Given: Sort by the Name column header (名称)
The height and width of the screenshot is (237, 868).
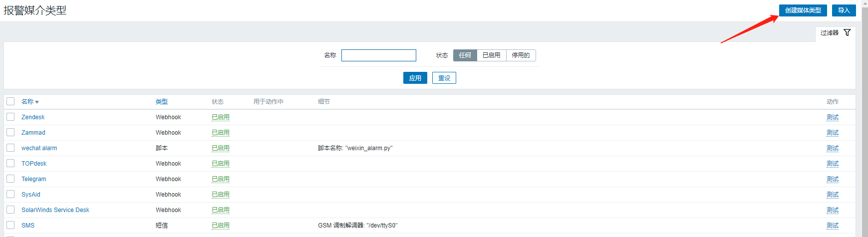Looking at the screenshot, I should pyautogui.click(x=27, y=102).
